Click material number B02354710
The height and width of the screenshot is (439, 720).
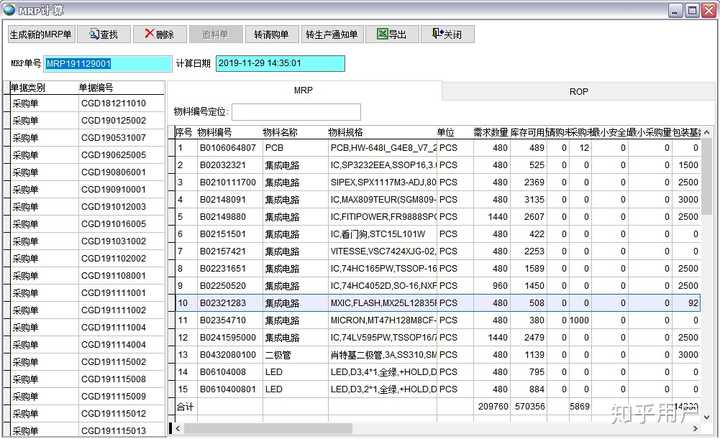(x=223, y=320)
